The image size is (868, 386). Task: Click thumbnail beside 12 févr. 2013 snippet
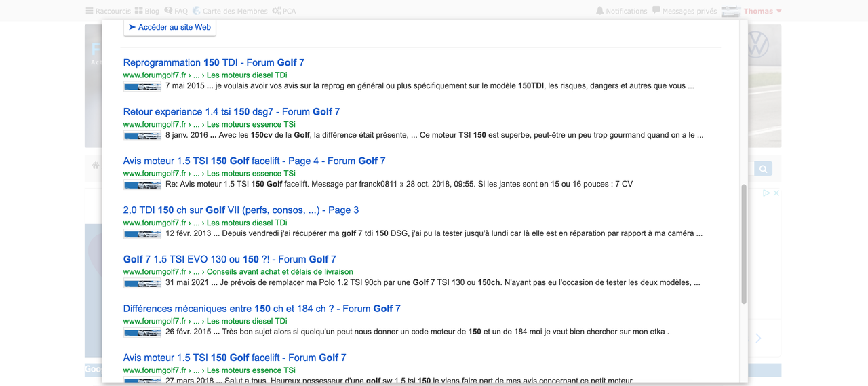pyautogui.click(x=142, y=234)
